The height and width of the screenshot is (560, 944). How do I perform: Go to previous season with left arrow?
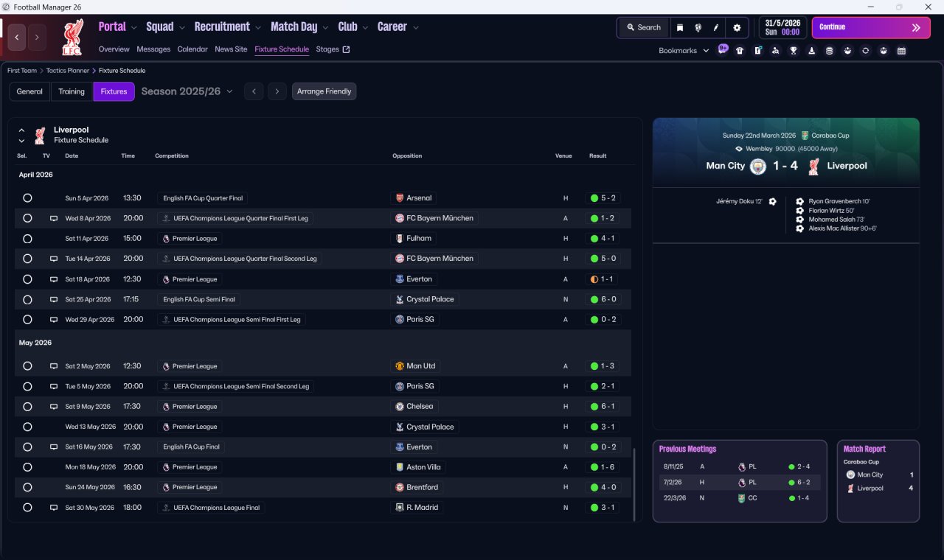[x=254, y=91]
